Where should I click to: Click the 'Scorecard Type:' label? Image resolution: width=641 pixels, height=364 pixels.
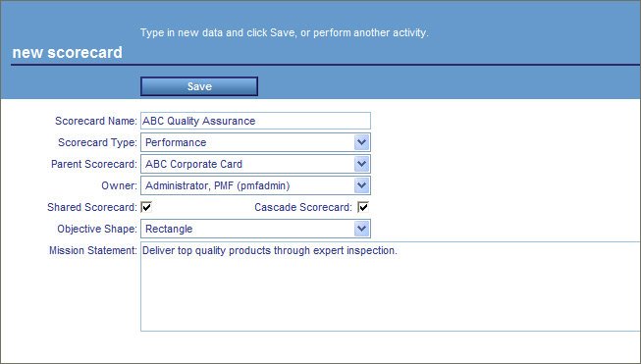coord(98,142)
